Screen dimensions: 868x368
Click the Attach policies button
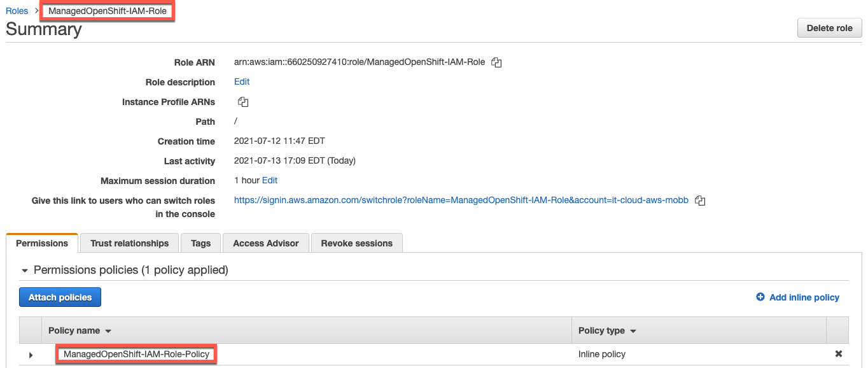point(60,297)
